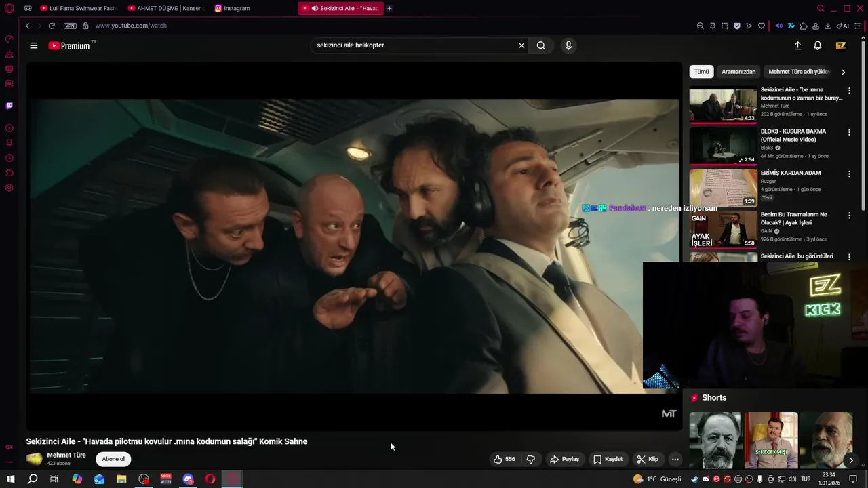Open the Opera send/flow arrow icon

pyautogui.click(x=749, y=26)
